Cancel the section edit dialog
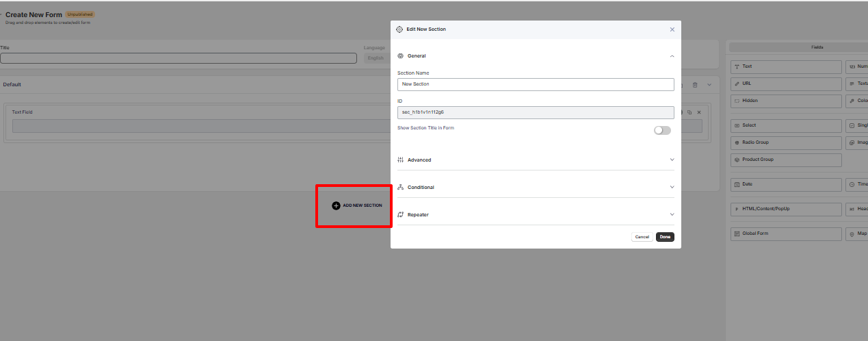 click(642, 237)
